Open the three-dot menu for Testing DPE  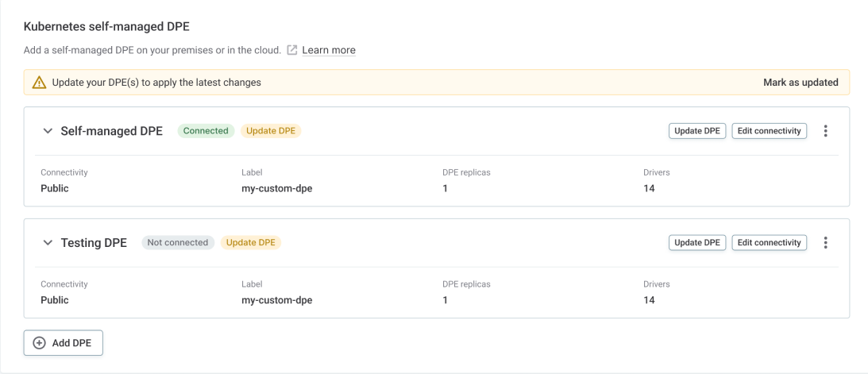[825, 243]
